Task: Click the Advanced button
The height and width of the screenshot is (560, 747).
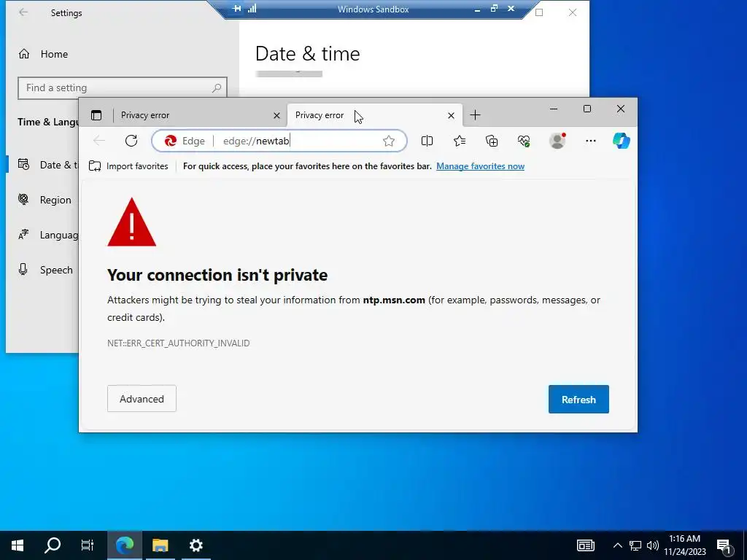Action: [x=142, y=399]
